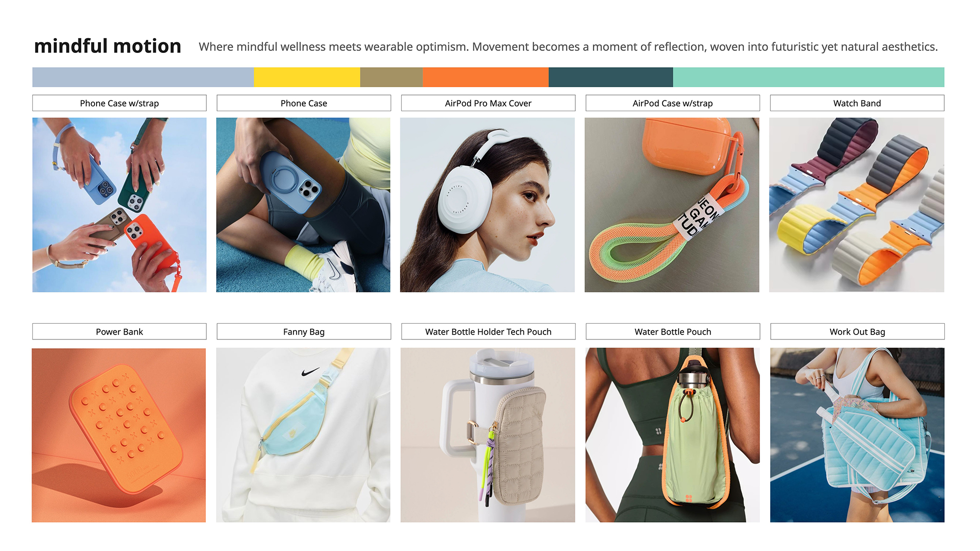The width and height of the screenshot is (980, 551).
Task: Click the mindful motion title
Action: click(108, 46)
